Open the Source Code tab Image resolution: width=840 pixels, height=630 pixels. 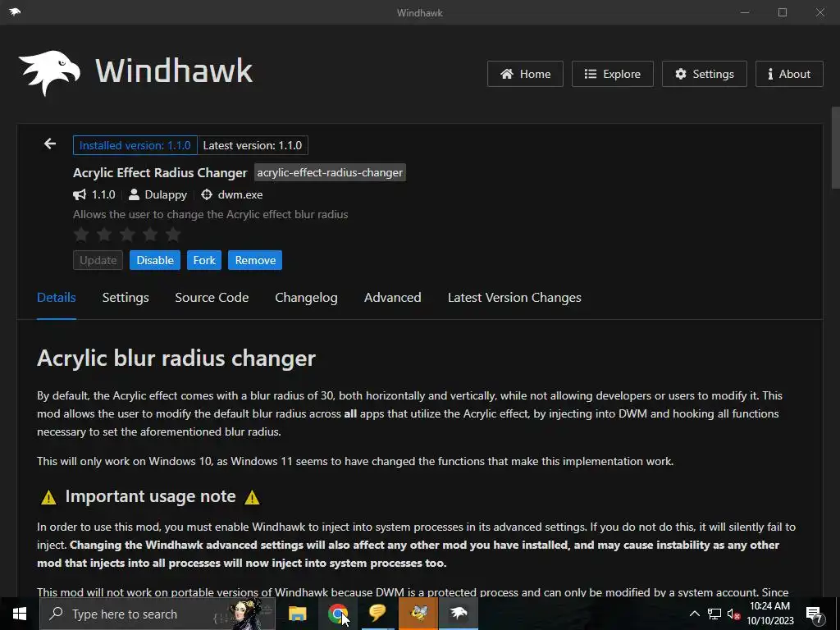pos(212,297)
